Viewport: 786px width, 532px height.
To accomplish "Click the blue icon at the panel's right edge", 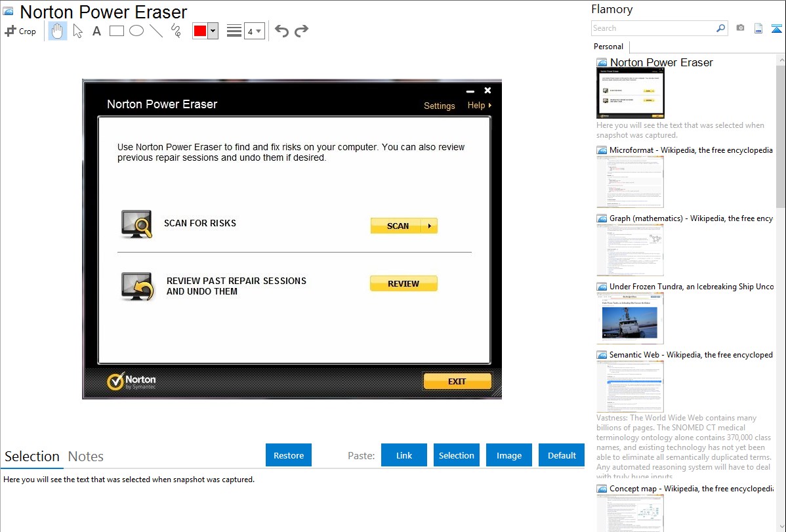I will (776, 29).
